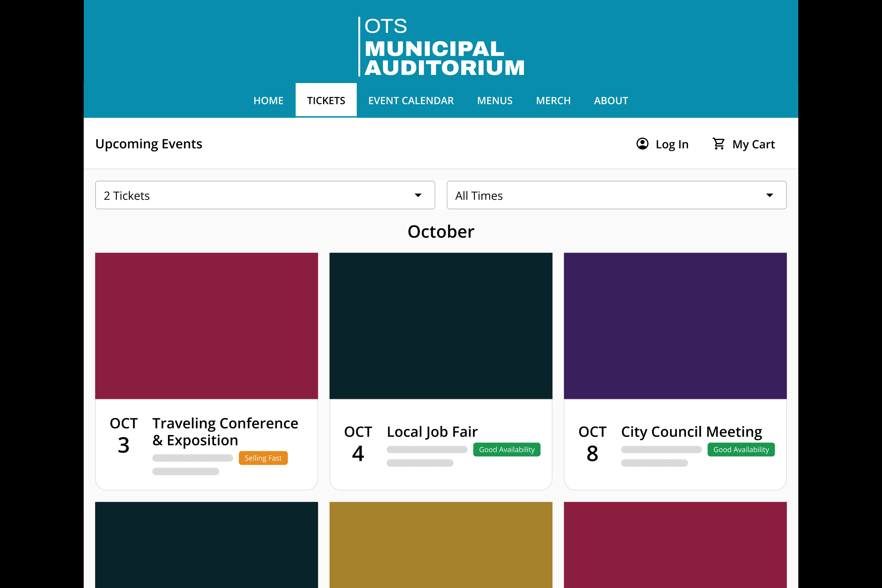Image resolution: width=882 pixels, height=588 pixels.
Task: Open the 2 Tickets dropdown
Action: 265,196
